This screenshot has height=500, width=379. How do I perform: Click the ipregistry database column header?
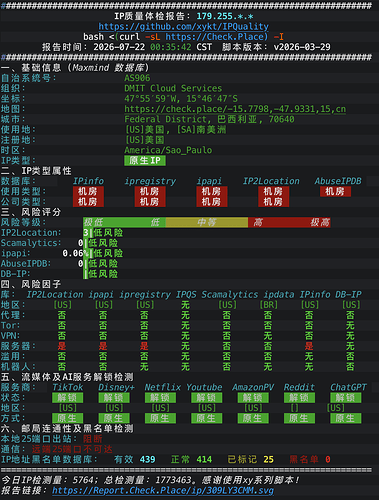pos(150,181)
